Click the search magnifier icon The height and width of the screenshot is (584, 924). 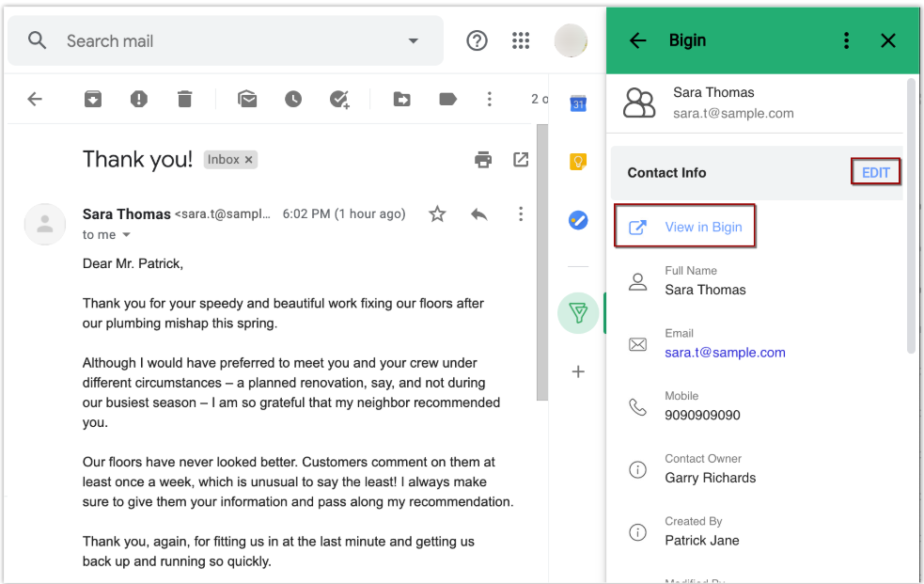[x=37, y=40]
